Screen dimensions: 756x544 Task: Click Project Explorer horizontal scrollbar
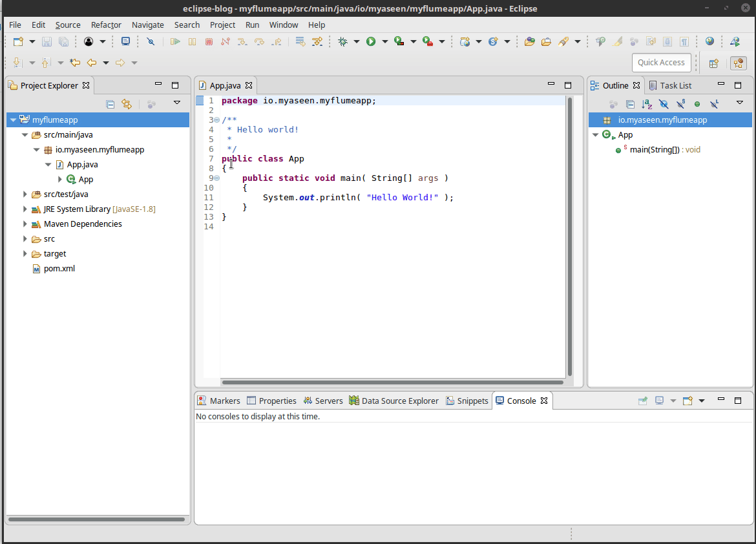pyautogui.click(x=96, y=519)
